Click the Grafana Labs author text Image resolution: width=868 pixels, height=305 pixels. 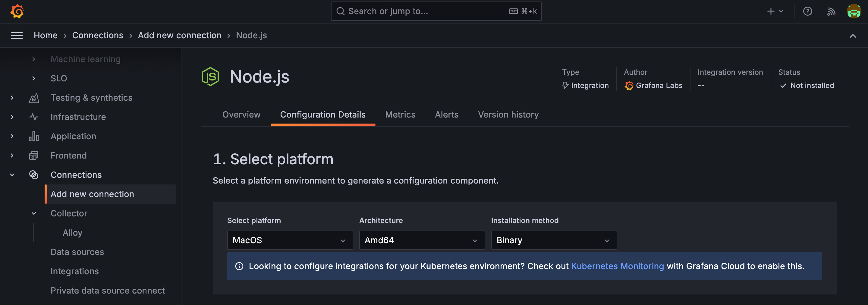tap(659, 86)
